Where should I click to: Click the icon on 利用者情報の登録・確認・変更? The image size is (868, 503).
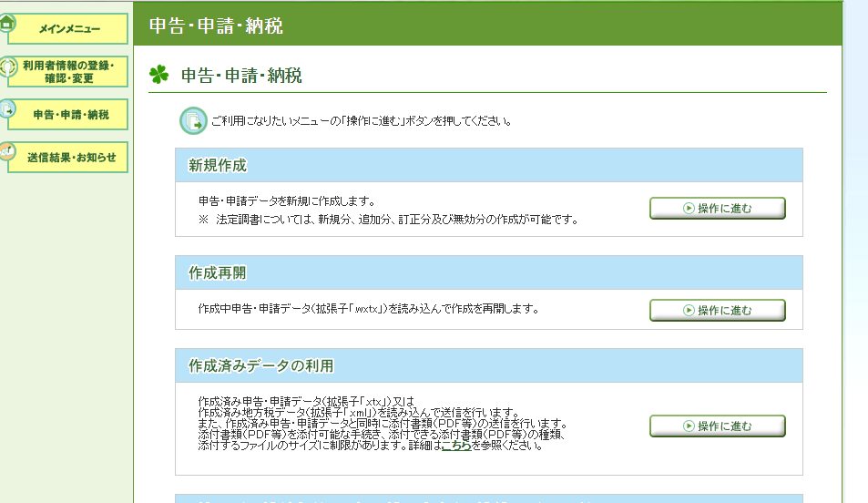pyautogui.click(x=8, y=67)
